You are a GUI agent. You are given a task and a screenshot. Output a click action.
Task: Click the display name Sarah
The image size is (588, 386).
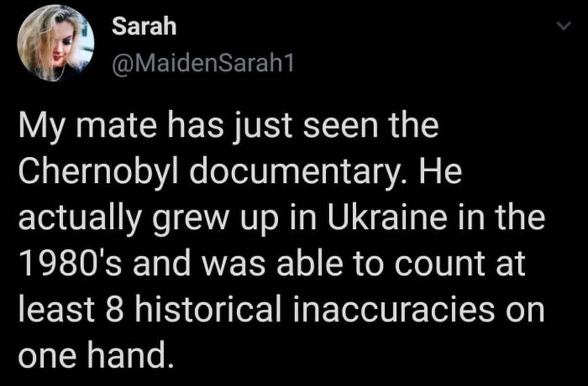[x=144, y=27]
